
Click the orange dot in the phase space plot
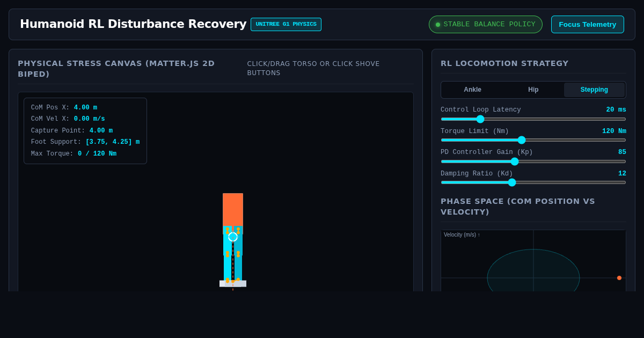click(619, 278)
